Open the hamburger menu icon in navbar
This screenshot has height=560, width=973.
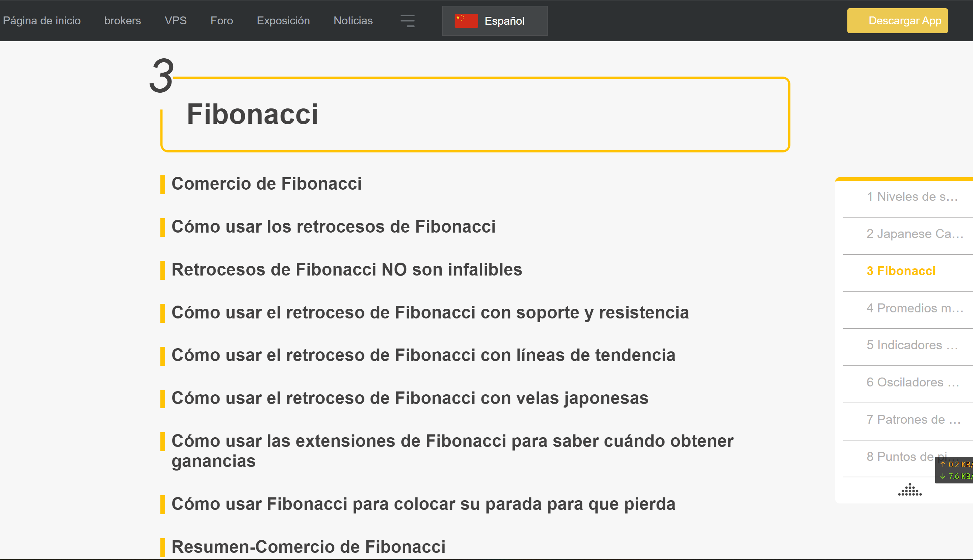coord(407,21)
